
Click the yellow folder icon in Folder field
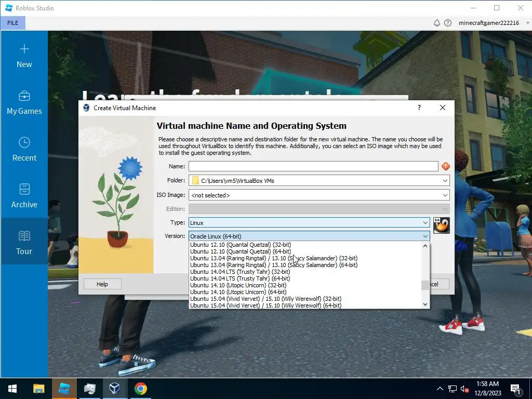coord(195,180)
